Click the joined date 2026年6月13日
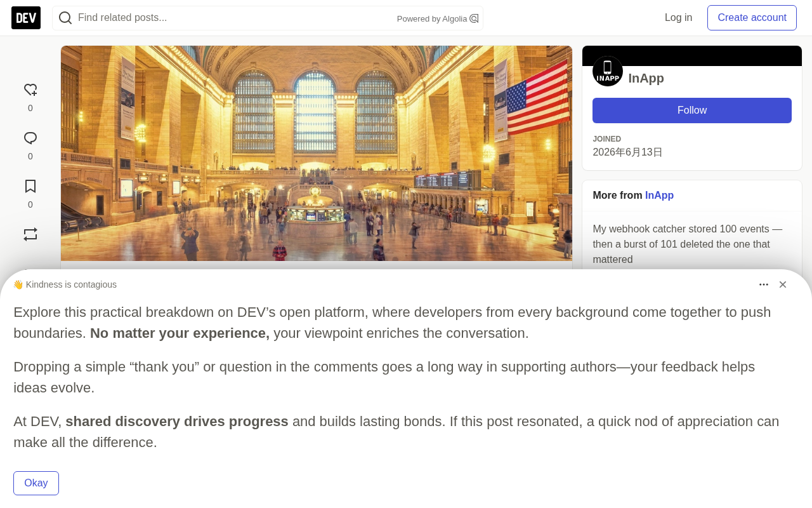Image resolution: width=812 pixels, height=508 pixels. pos(627,152)
